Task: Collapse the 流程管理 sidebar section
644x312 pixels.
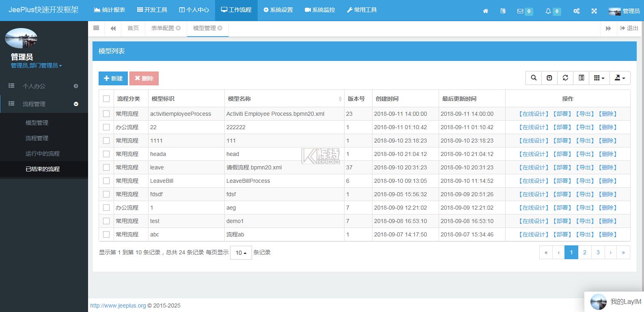Action: point(44,104)
